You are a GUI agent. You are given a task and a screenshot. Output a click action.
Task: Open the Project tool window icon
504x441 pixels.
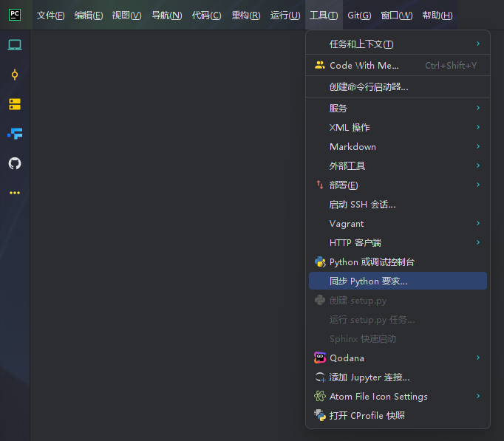tap(15, 45)
